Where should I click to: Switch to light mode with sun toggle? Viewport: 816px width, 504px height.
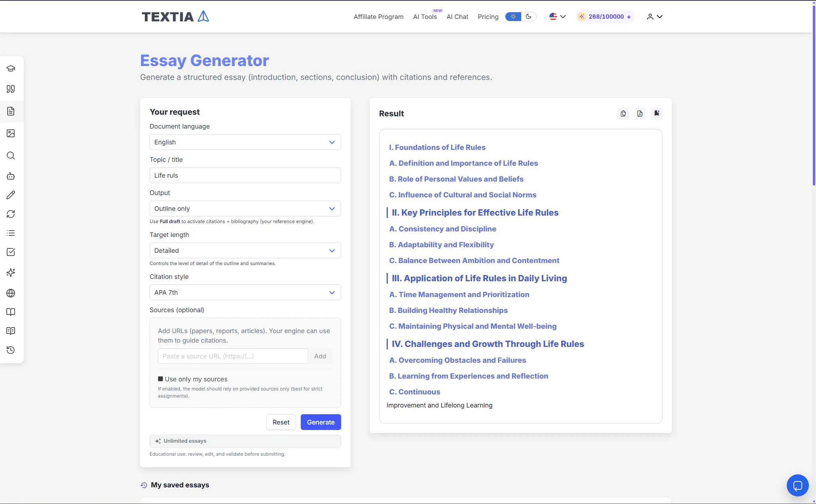click(513, 17)
